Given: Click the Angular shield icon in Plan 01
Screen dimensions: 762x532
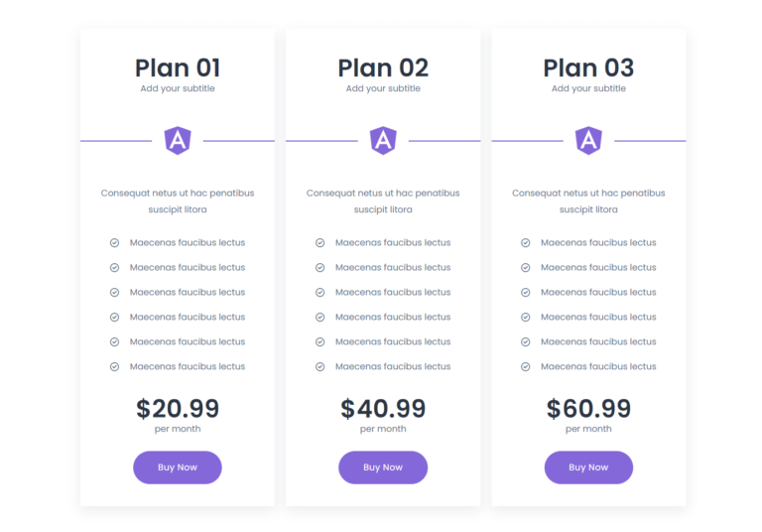Looking at the screenshot, I should coord(178,141).
